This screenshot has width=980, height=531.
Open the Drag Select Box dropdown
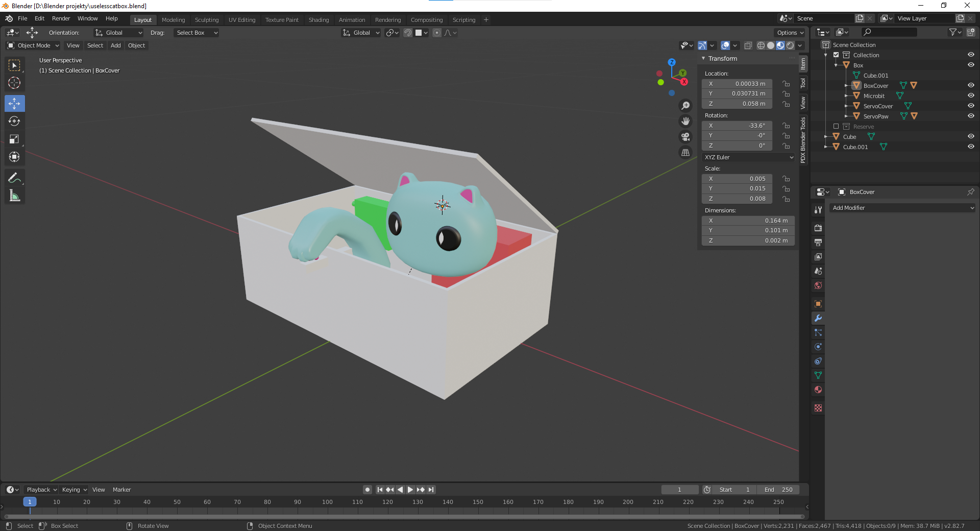click(197, 33)
